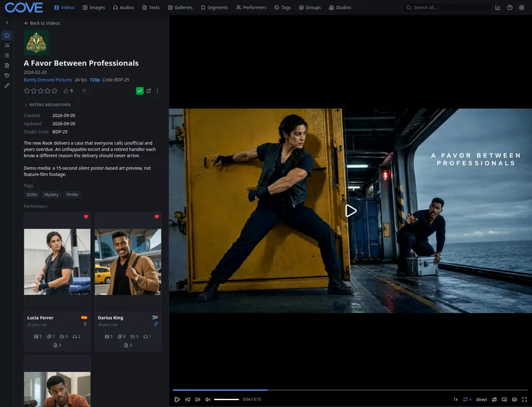Toggle the favorite heart on Darius King's card
Viewport: 532px width, 407px height.
click(x=156, y=217)
